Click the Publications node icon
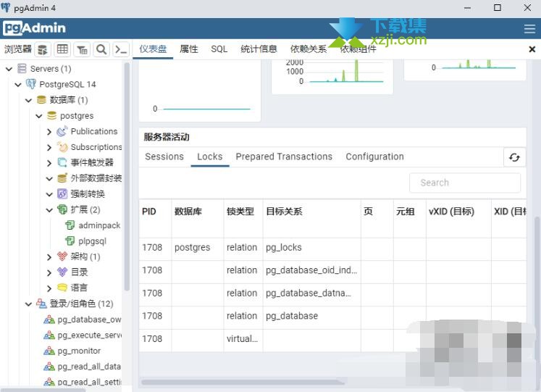This screenshot has width=541, height=392. [62, 131]
